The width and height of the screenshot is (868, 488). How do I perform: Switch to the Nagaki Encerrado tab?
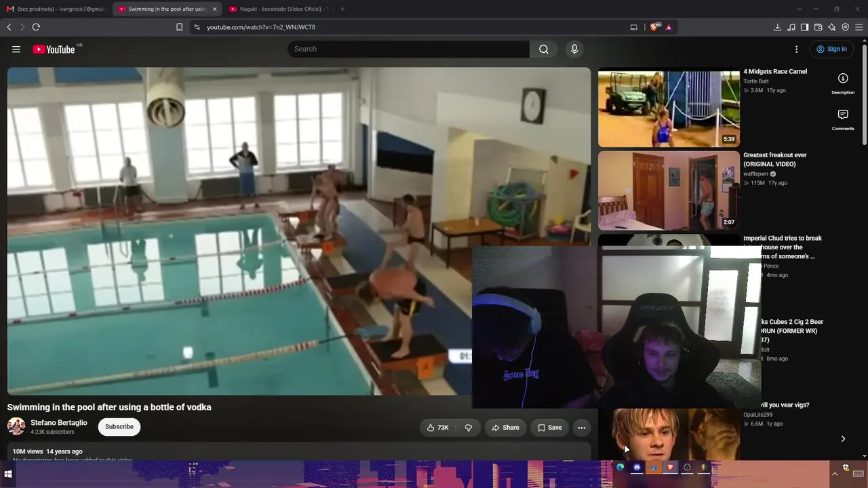[x=278, y=9]
